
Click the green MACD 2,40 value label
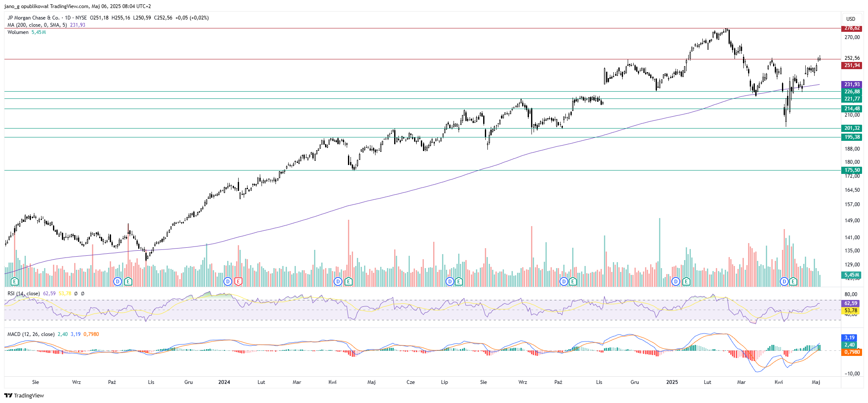(x=849, y=345)
